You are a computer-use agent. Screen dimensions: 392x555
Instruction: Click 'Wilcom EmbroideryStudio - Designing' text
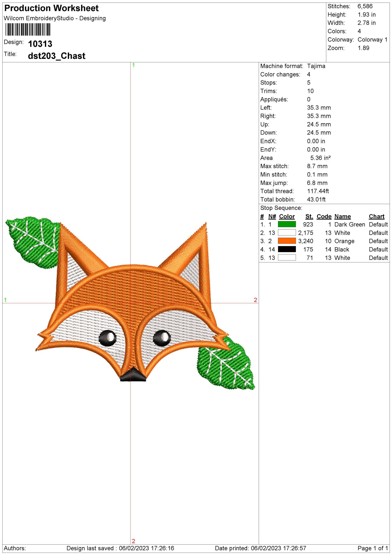[55, 18]
